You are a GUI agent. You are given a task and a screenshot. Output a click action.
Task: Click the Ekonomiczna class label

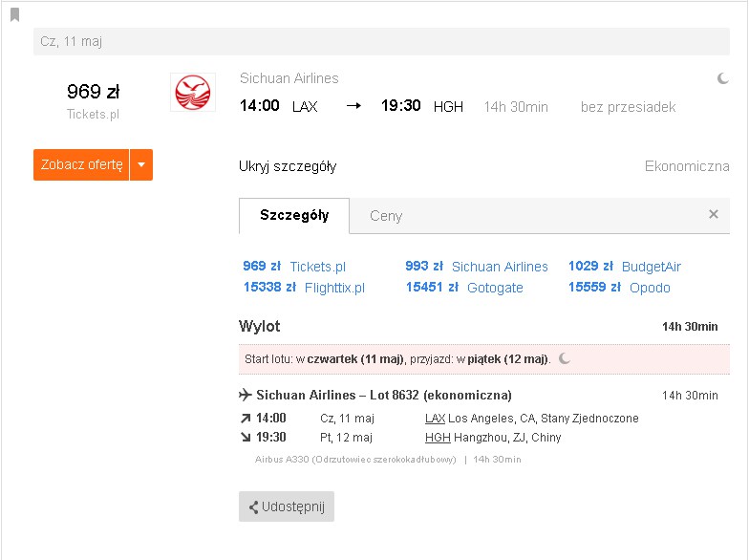(687, 166)
